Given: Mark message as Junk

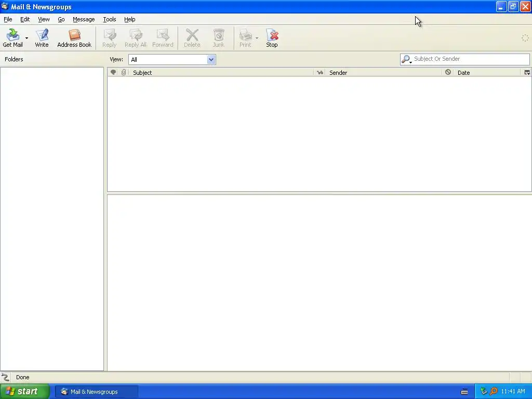Looking at the screenshot, I should [x=219, y=37].
